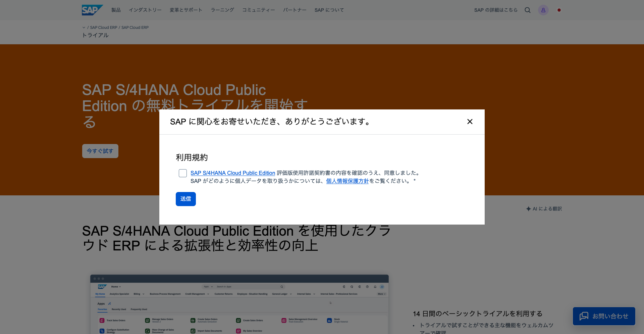Image resolution: width=644 pixels, height=334 pixels.
Task: Open the ラーニング menu
Action: pyautogui.click(x=222, y=10)
